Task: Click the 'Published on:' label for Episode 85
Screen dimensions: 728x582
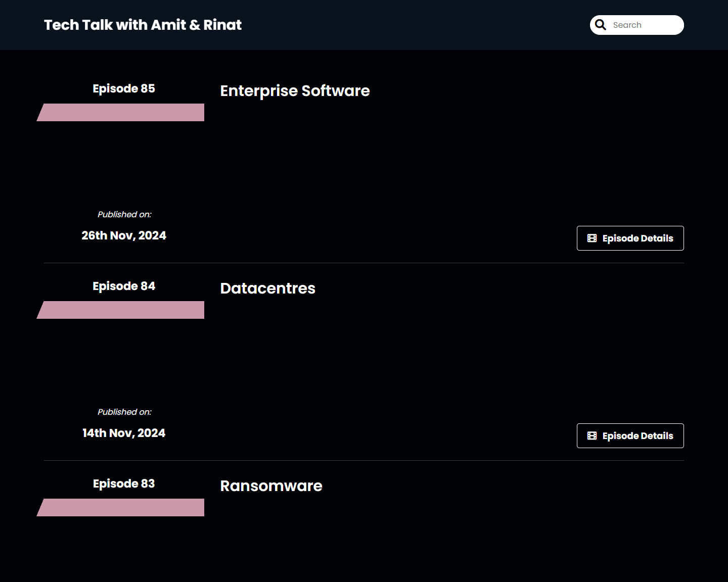Action: (x=124, y=215)
